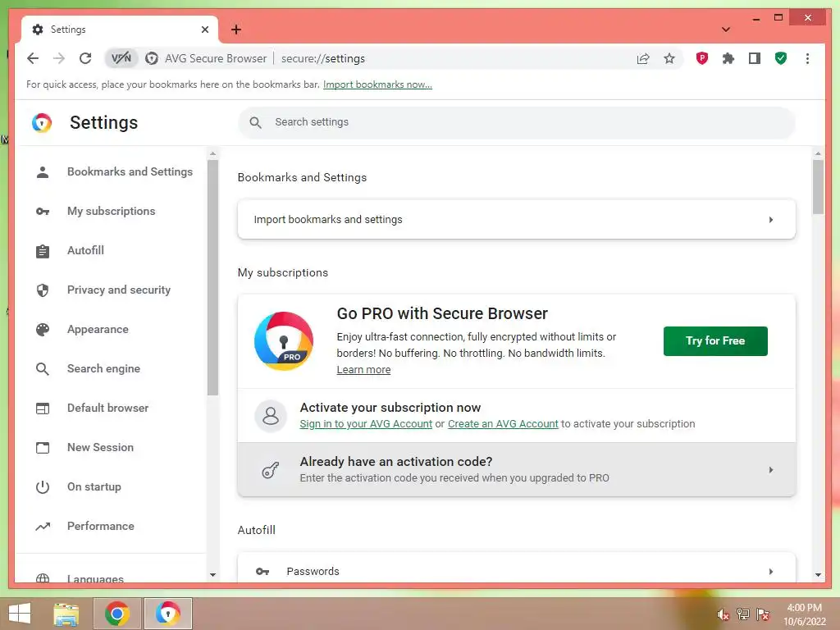The image size is (840, 630).
Task: Click the Try for Free button
Action: pyautogui.click(x=715, y=340)
